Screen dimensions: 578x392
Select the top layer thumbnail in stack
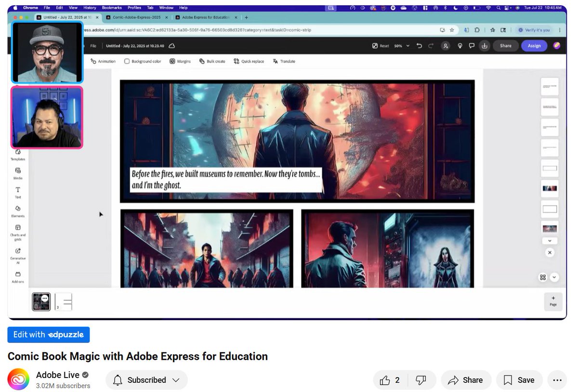coord(550,86)
